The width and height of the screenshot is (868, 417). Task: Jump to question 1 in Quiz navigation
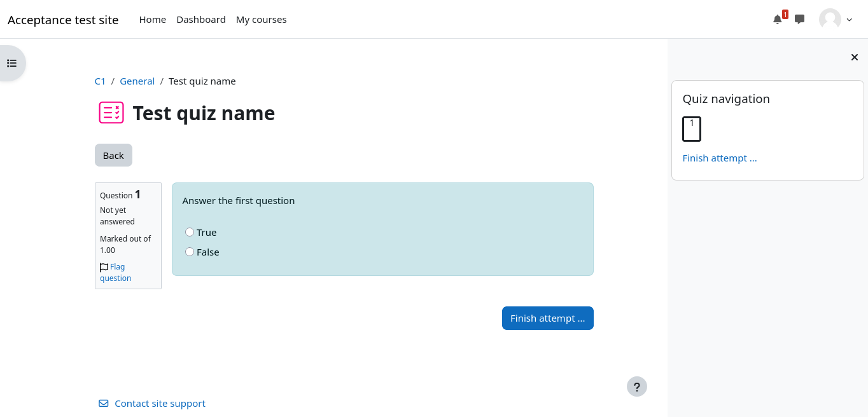pyautogui.click(x=692, y=129)
